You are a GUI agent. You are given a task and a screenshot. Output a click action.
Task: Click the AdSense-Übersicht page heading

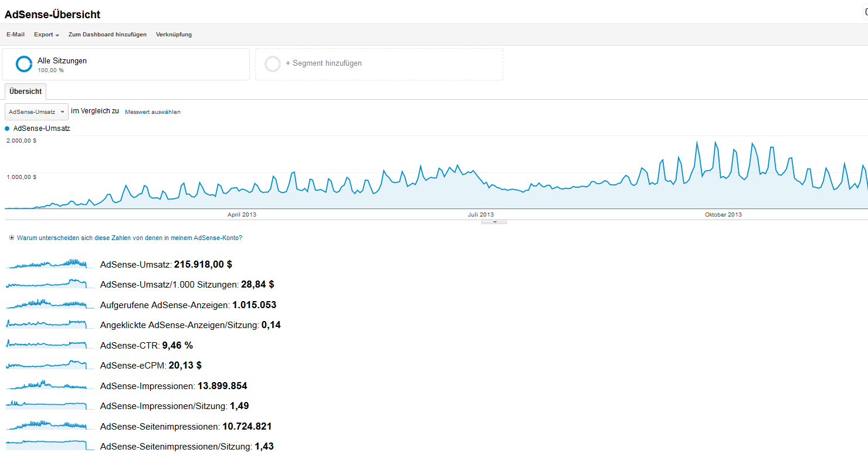(52, 14)
